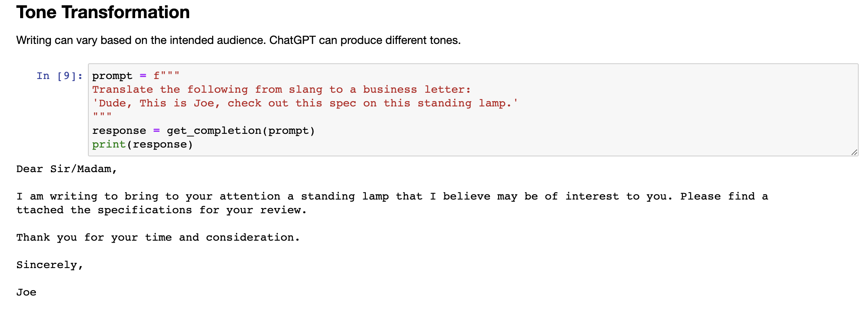This screenshot has height=312, width=868.
Task: Click the "Sincerely," output line
Action: (x=50, y=265)
